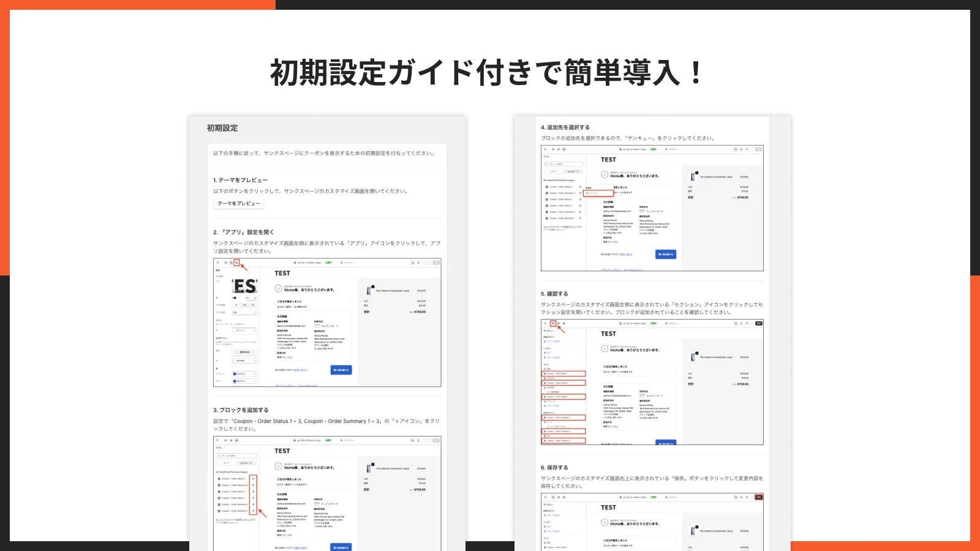Click blue continue shopping button in step 4 screenshot

(x=666, y=254)
